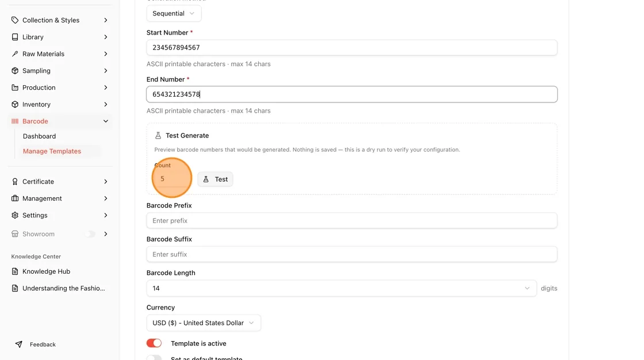The image size is (644, 360).
Task: Expand the Library chevron
Action: coord(106,37)
